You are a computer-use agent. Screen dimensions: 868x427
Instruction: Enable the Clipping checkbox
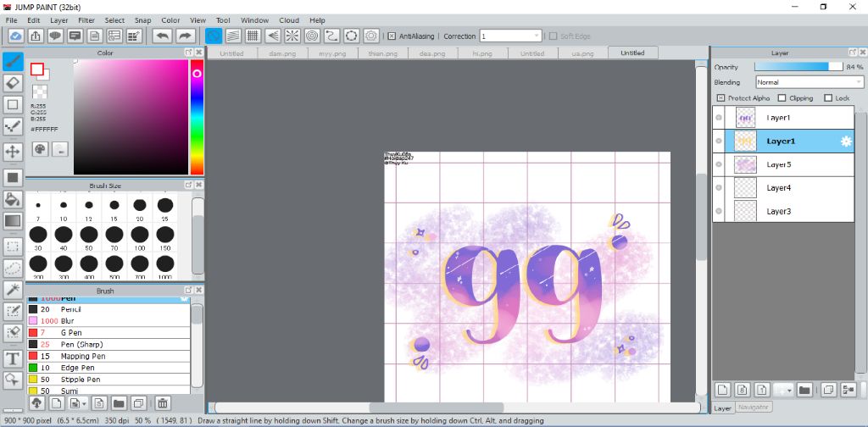pos(782,98)
